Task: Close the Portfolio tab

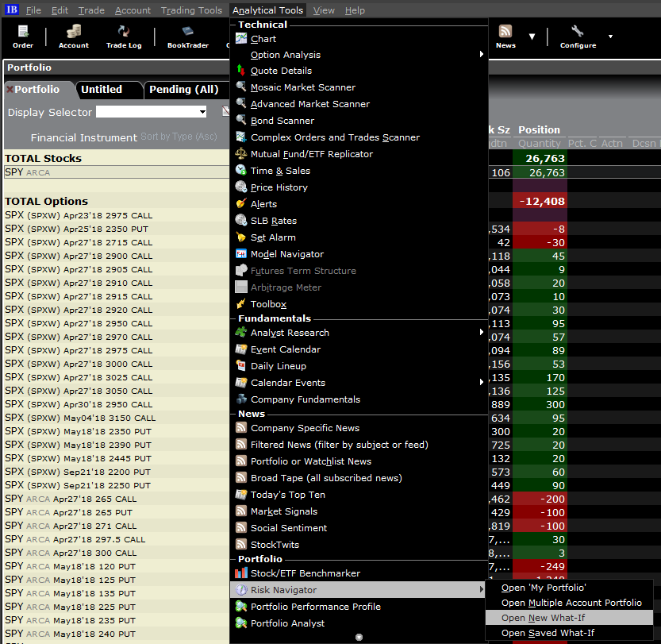Action: (x=10, y=90)
